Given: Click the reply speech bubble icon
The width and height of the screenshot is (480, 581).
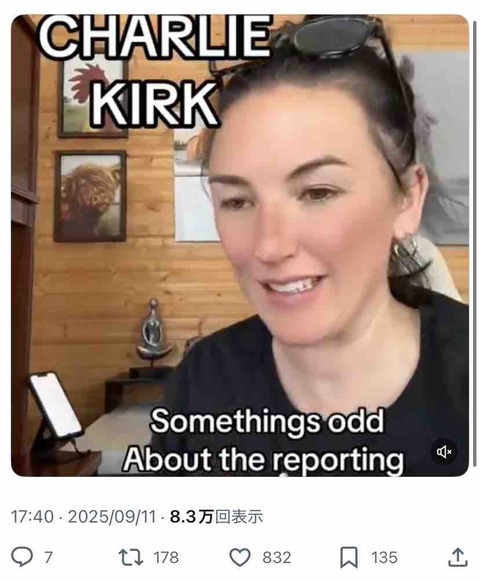Looking at the screenshot, I should point(22,557).
